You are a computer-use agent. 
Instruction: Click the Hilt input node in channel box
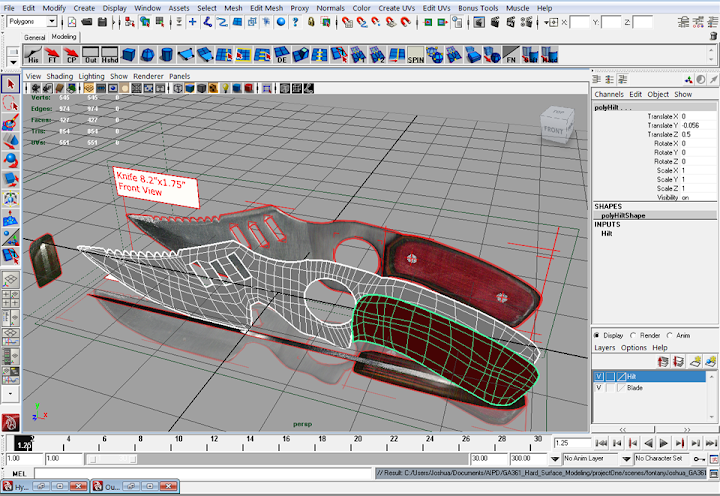click(606, 232)
